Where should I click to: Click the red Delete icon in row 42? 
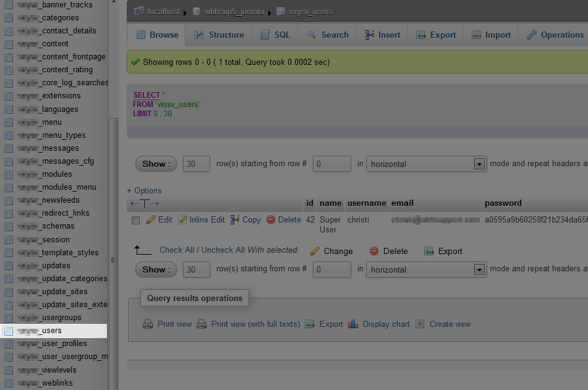pyautogui.click(x=271, y=219)
